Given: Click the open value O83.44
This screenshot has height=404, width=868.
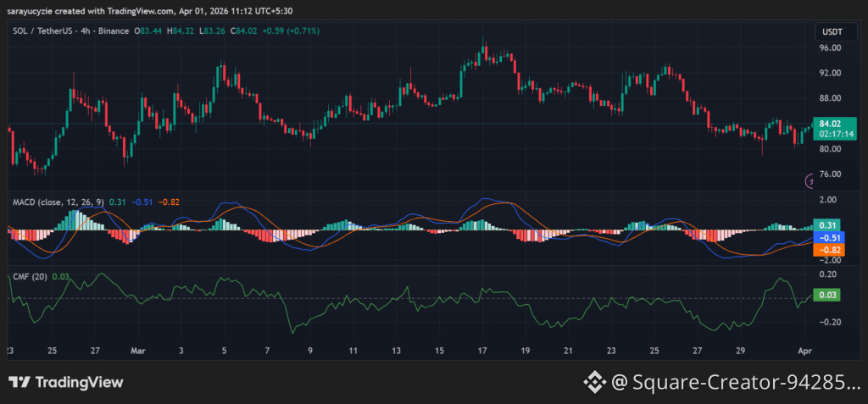Looking at the screenshot, I should tap(147, 31).
